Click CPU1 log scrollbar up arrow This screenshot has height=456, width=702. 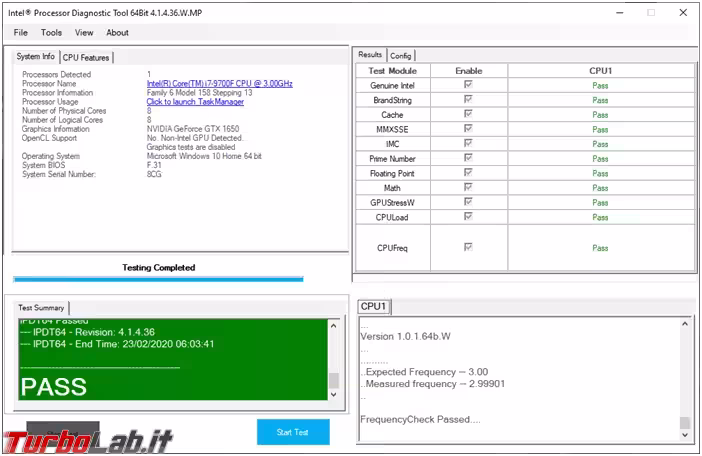(685, 324)
